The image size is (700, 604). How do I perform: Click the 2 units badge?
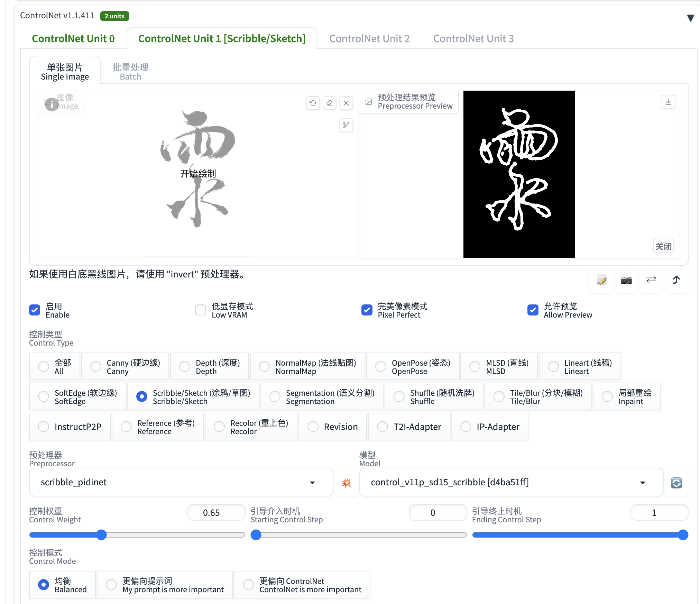pos(114,16)
